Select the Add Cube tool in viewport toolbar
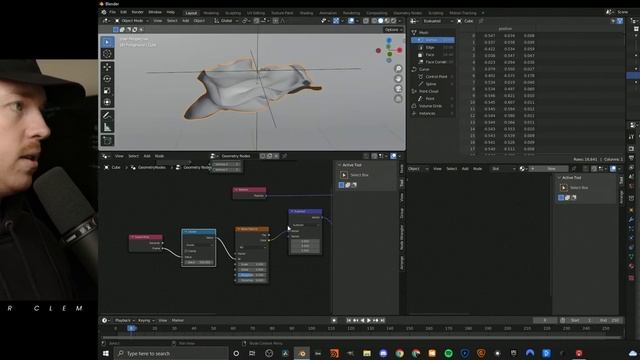640x360 pixels. pyautogui.click(x=107, y=141)
